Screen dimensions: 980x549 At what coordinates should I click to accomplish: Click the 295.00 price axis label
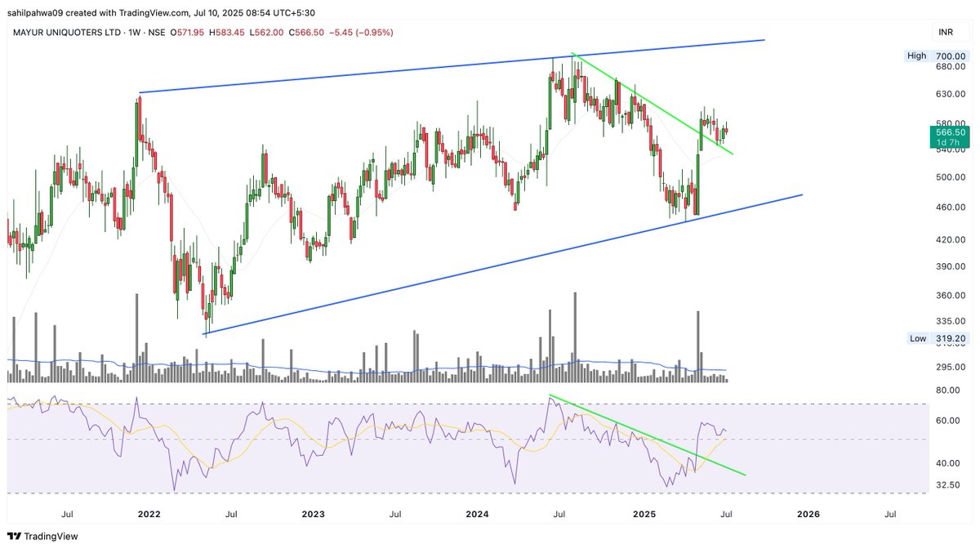pos(951,368)
